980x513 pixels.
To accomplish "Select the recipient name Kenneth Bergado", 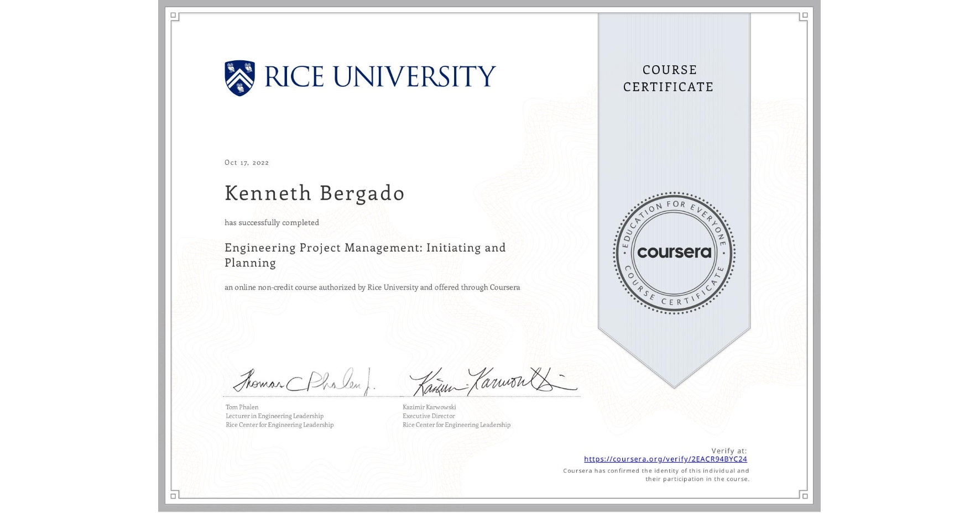I will point(314,193).
